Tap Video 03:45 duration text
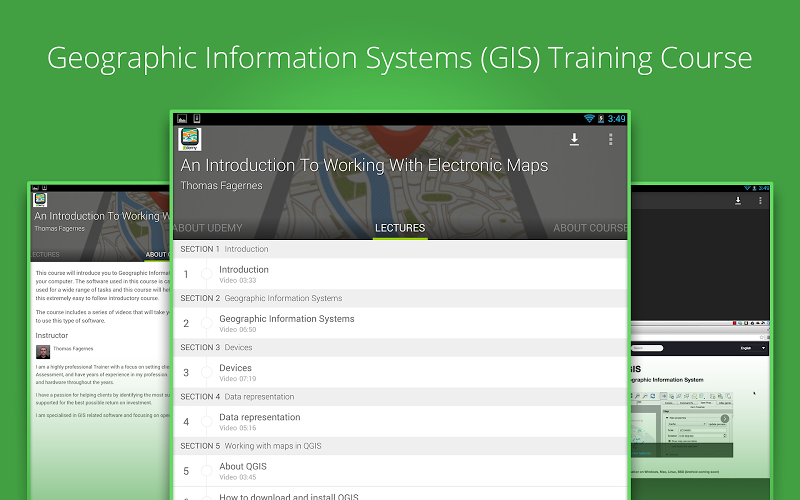The image size is (800, 500). coord(238,478)
